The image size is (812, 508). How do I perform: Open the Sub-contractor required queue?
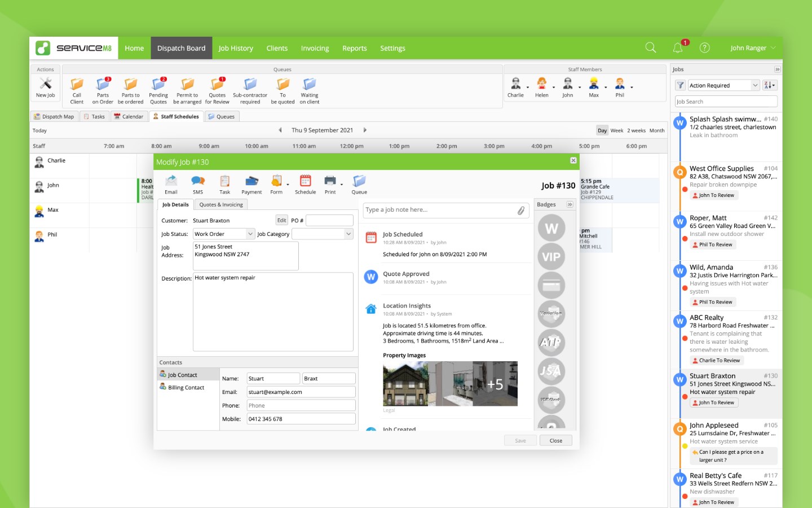point(250,84)
